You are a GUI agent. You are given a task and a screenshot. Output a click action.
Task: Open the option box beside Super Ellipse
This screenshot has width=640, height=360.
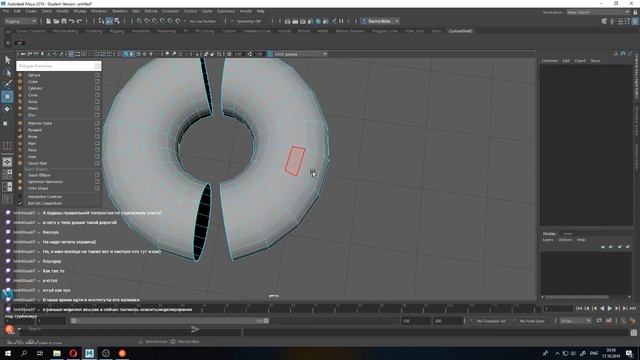pos(97,175)
